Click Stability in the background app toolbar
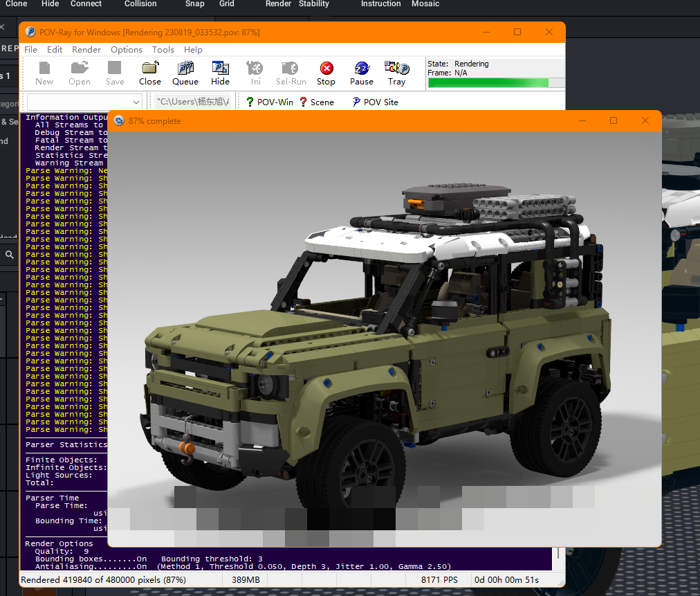 (x=314, y=4)
